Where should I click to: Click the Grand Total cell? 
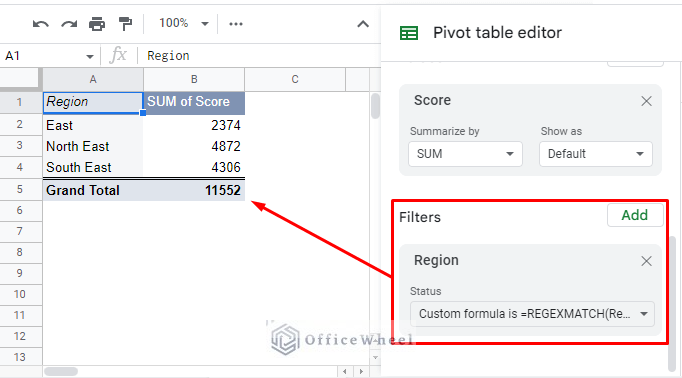point(93,190)
